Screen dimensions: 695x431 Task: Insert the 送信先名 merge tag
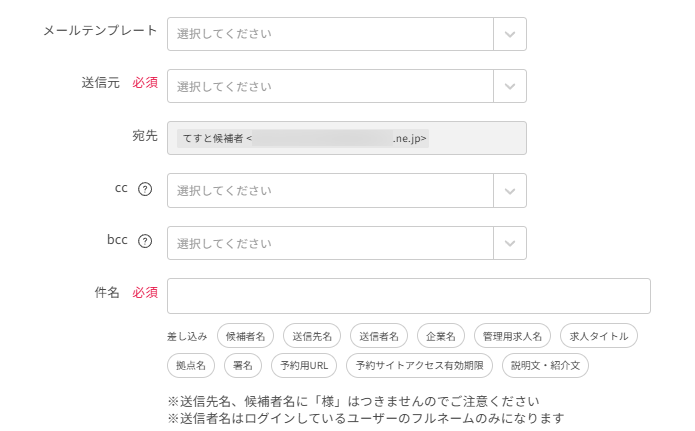(312, 336)
